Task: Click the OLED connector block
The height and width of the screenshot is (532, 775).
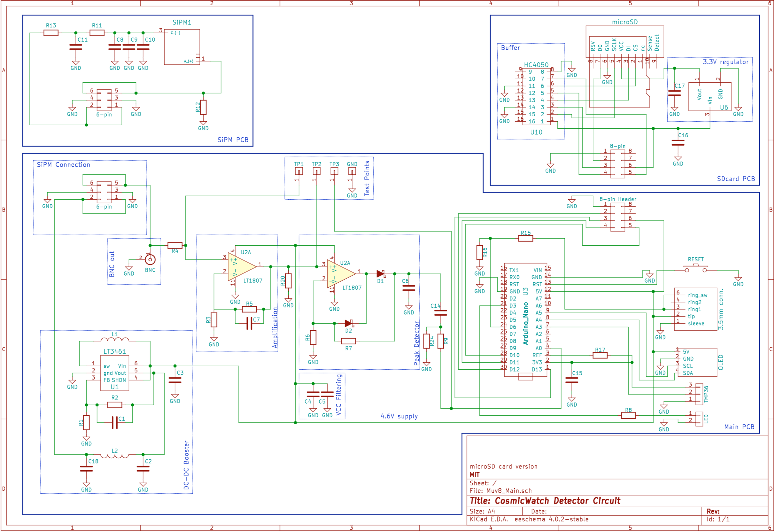Action: 698,363
